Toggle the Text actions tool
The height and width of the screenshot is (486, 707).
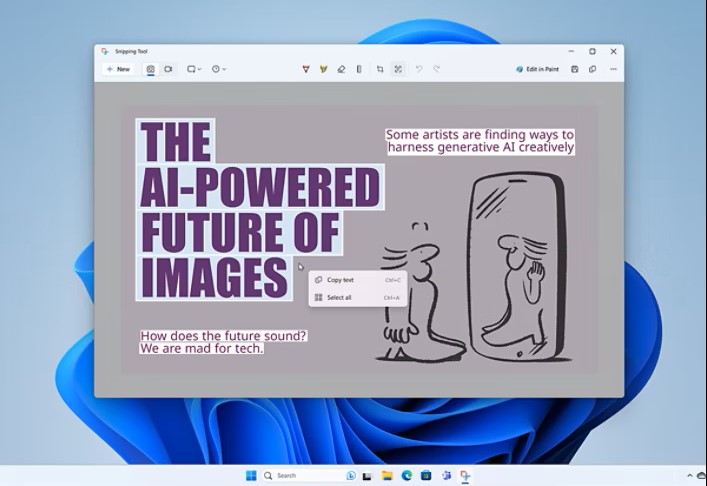(398, 69)
